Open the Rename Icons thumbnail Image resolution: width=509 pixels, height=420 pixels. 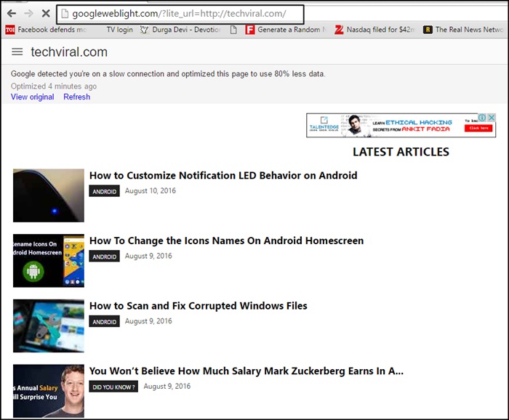point(49,261)
